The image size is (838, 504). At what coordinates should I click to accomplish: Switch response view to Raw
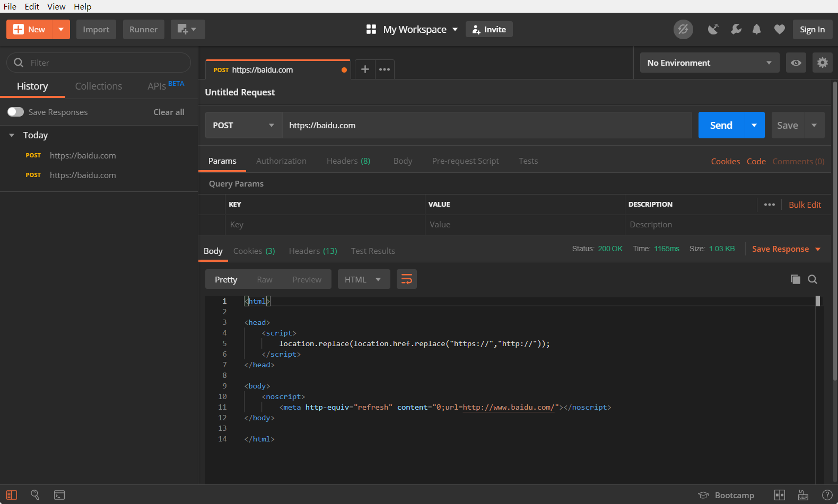(265, 279)
